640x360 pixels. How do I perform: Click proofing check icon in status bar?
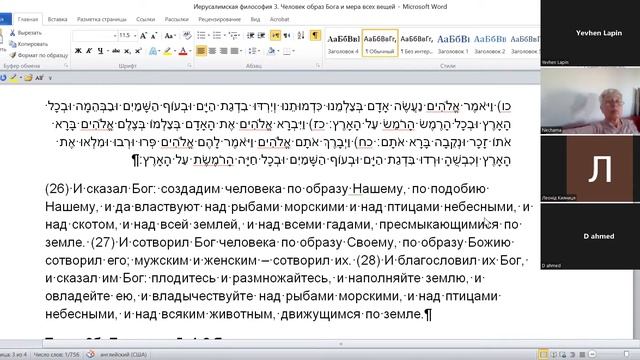[91, 355]
